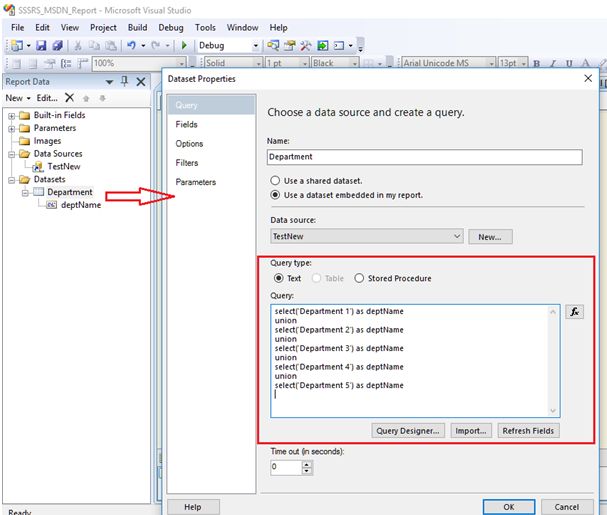This screenshot has width=607, height=515.
Task: Click the font color A icon
Action: pos(586,64)
